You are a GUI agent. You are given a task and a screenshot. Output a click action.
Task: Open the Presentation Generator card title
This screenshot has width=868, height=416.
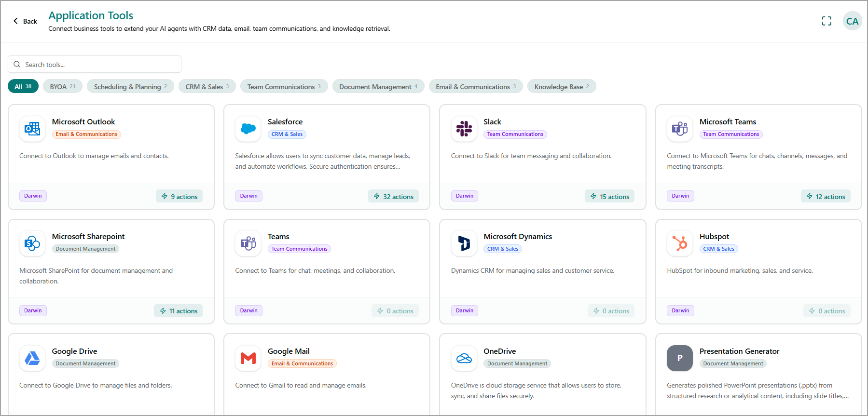(x=739, y=351)
